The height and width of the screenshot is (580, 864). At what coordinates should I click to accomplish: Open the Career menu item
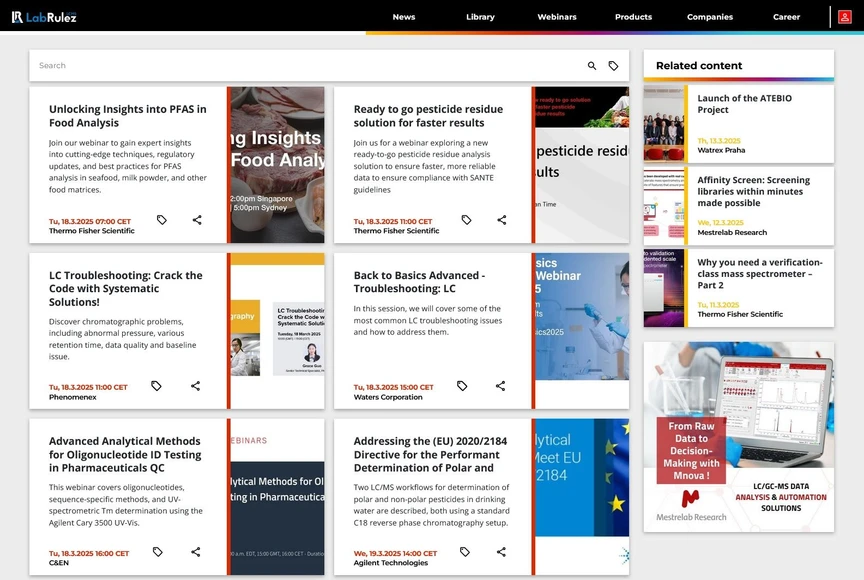click(x=786, y=17)
